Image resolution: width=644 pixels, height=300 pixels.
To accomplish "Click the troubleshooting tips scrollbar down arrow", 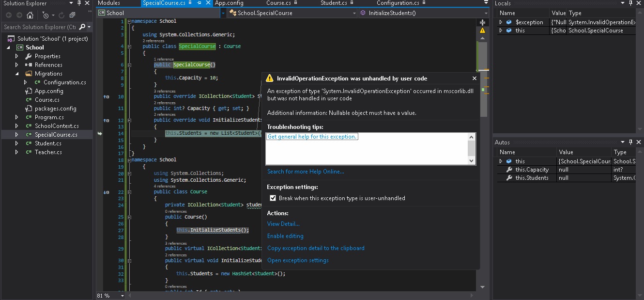I will click(472, 160).
